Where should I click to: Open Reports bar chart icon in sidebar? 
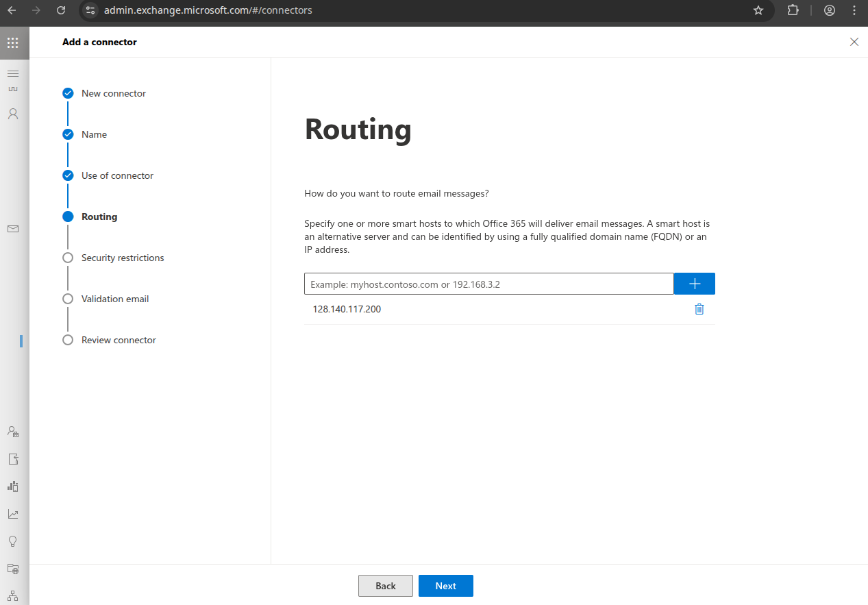pos(12,486)
